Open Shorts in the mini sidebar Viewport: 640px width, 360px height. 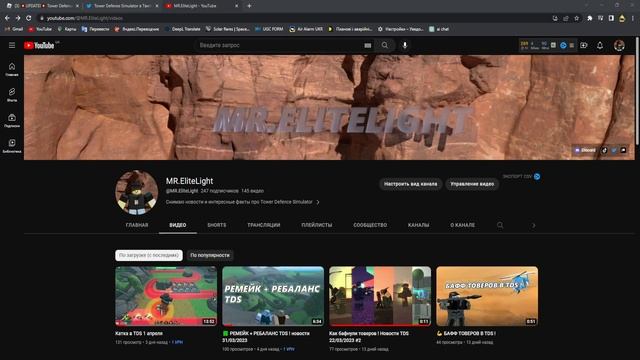point(12,95)
